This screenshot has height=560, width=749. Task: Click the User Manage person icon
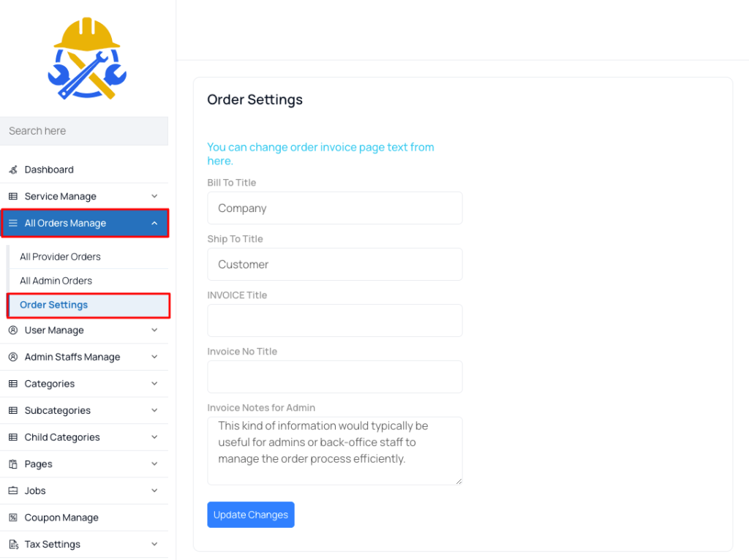pos(13,330)
